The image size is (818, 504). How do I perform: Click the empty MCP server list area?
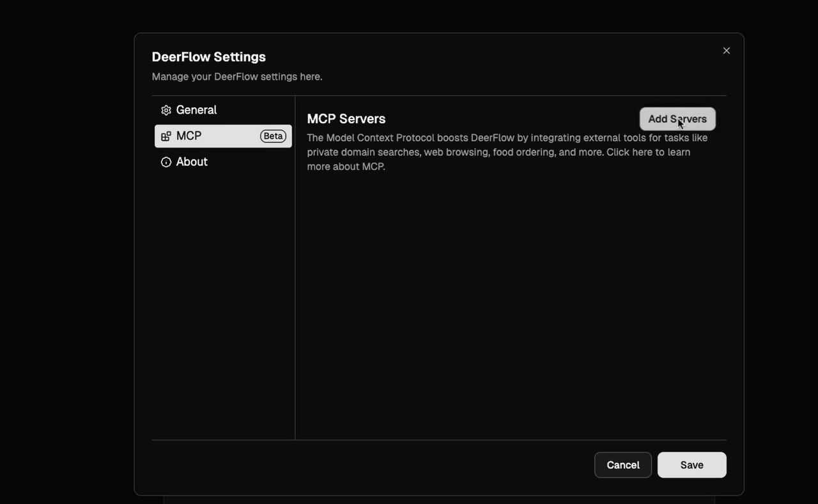point(510,300)
